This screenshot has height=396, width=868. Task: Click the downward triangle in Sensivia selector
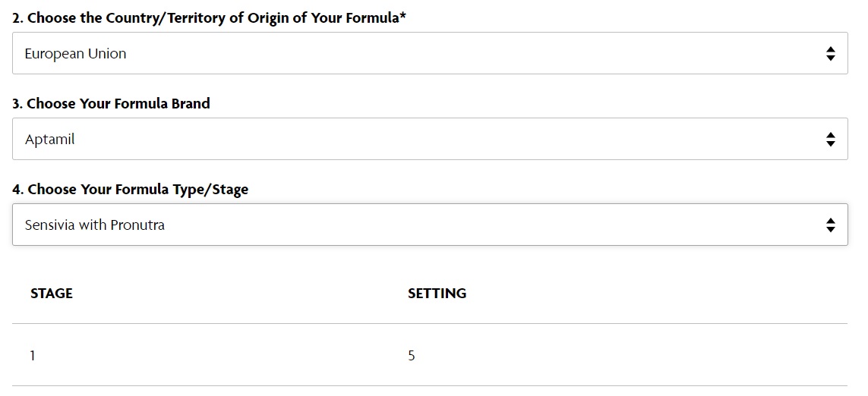tap(830, 229)
